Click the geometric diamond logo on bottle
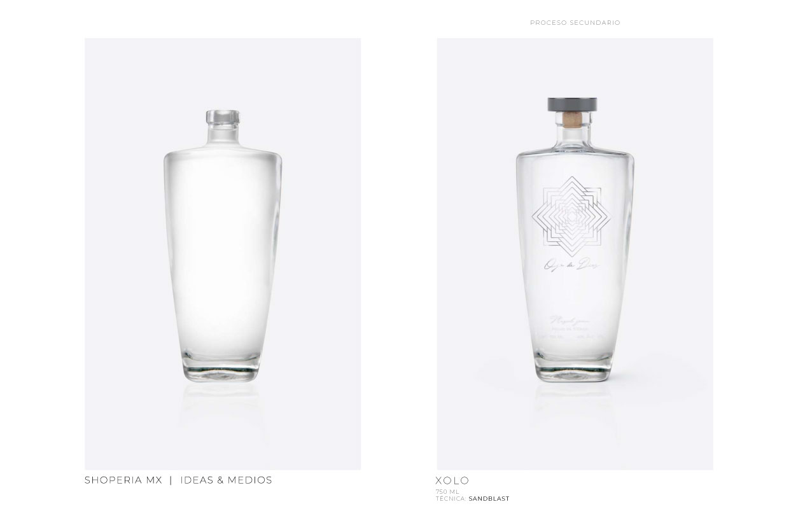The height and width of the screenshot is (532, 798). click(571, 216)
